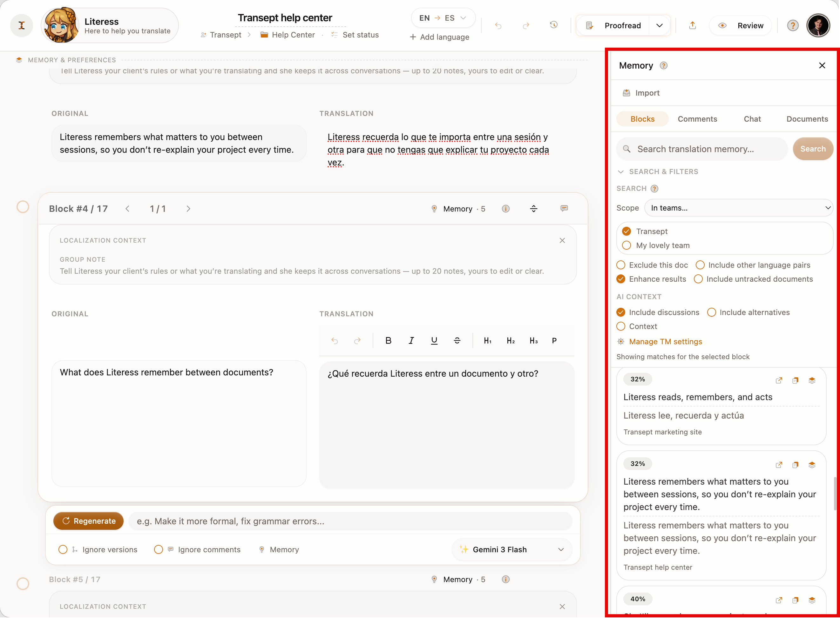Click the export upload icon
The width and height of the screenshot is (840, 618).
tap(693, 25)
